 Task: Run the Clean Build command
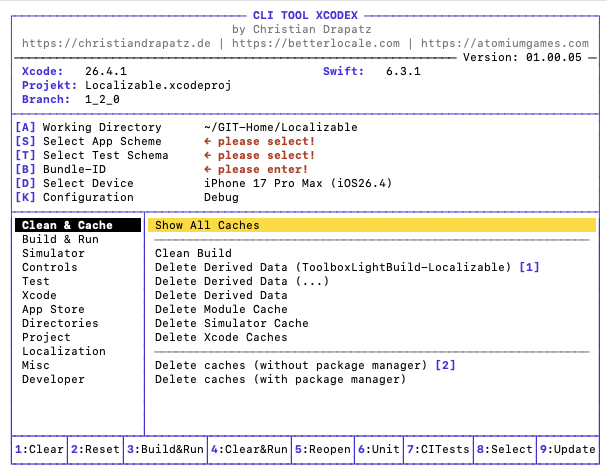[193, 253]
